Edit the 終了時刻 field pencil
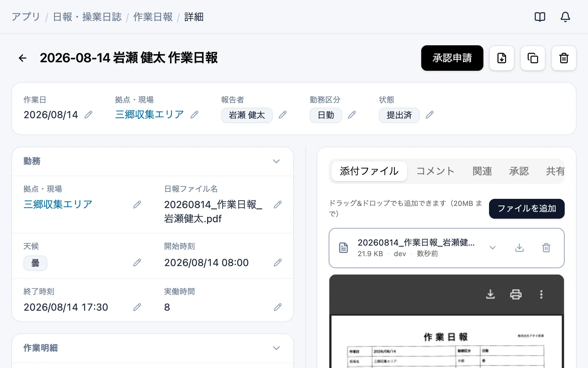Viewport: 588px width, 368px height. 137,307
